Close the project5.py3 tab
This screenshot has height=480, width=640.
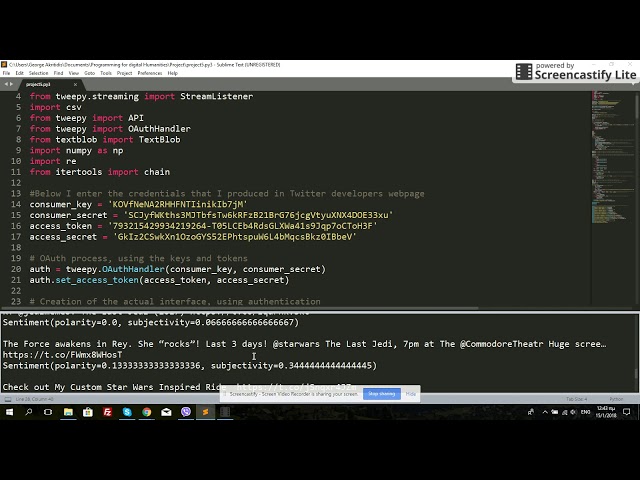(75, 84)
